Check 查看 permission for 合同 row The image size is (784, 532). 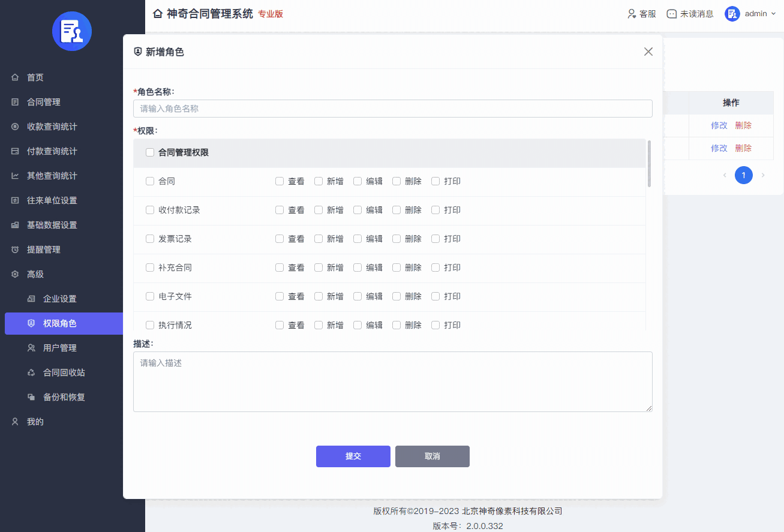279,181
